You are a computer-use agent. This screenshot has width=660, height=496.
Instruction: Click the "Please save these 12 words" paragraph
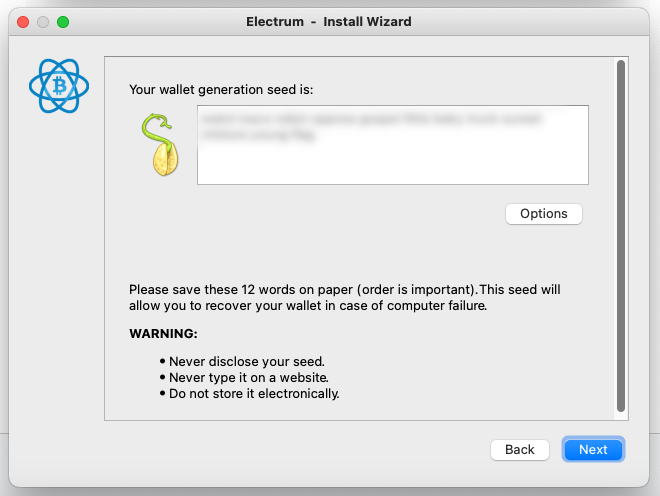(345, 297)
